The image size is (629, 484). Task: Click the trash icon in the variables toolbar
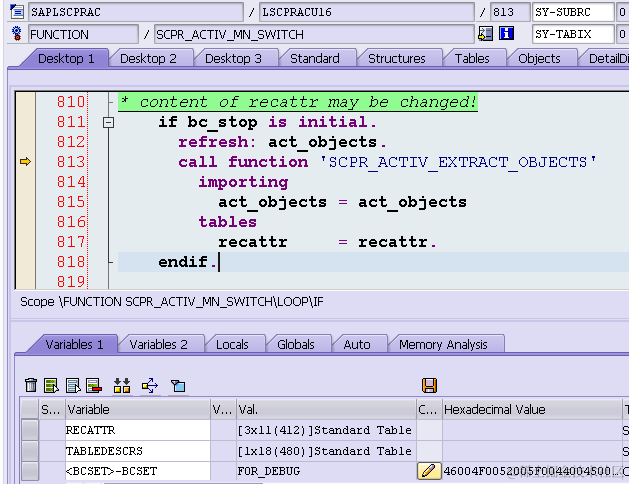click(31, 385)
